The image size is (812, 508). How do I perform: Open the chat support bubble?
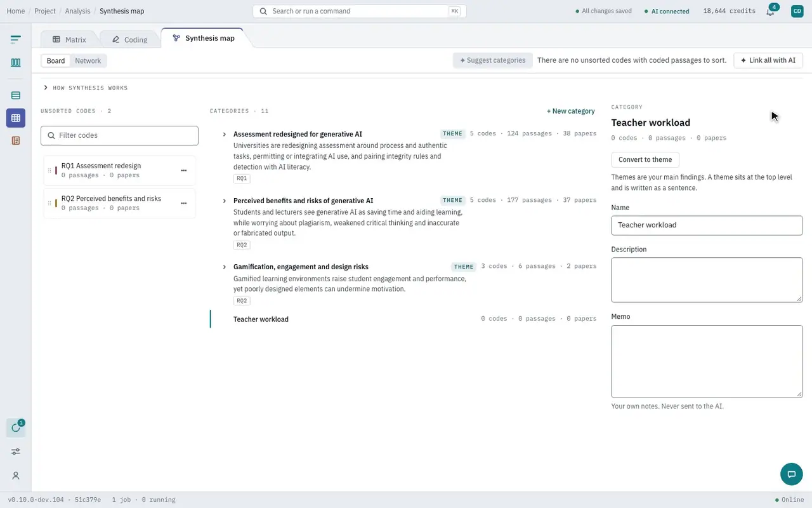[x=791, y=474]
